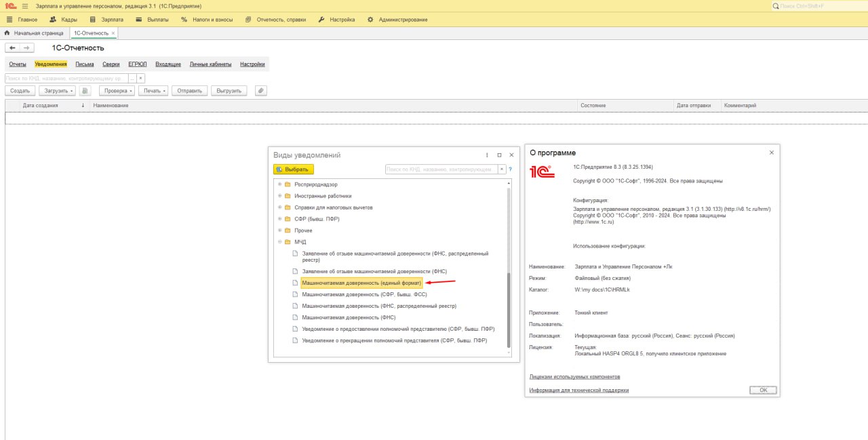Expand the Росприроднадзор folder
Screen dimensions: 868x440
click(279, 184)
